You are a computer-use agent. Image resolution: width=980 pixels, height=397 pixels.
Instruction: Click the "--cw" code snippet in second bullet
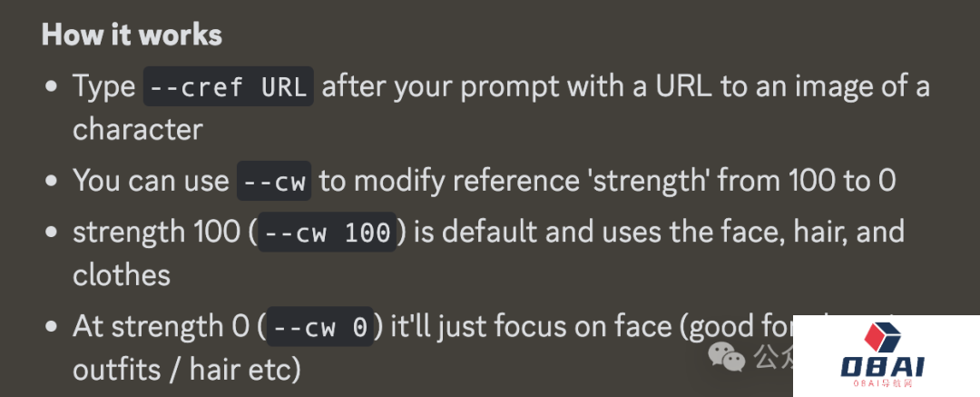(274, 181)
